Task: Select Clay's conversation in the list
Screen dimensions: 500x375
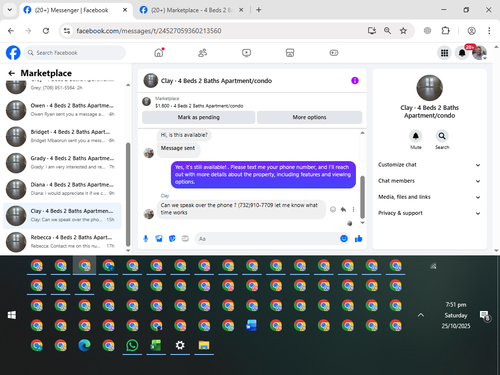Action: coord(63,215)
